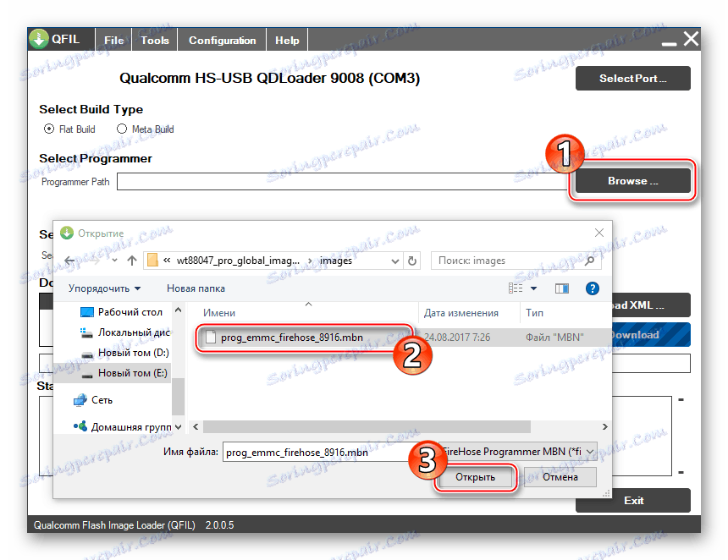Click the Select Port button
Screen dimensions: 728x560
[632, 79]
